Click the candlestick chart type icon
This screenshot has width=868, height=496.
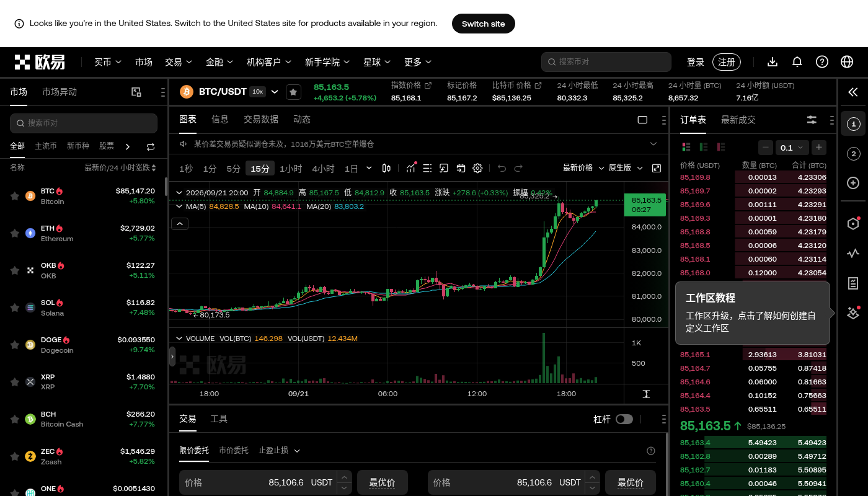386,168
